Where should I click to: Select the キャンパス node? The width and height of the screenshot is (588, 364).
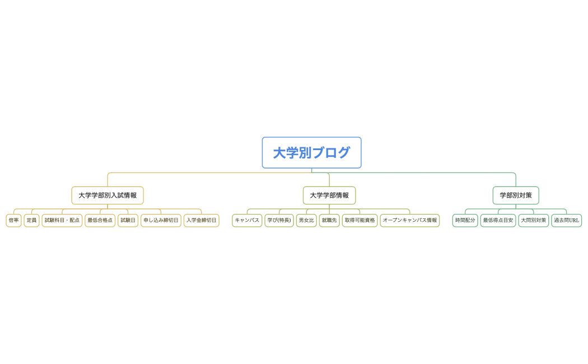click(246, 220)
